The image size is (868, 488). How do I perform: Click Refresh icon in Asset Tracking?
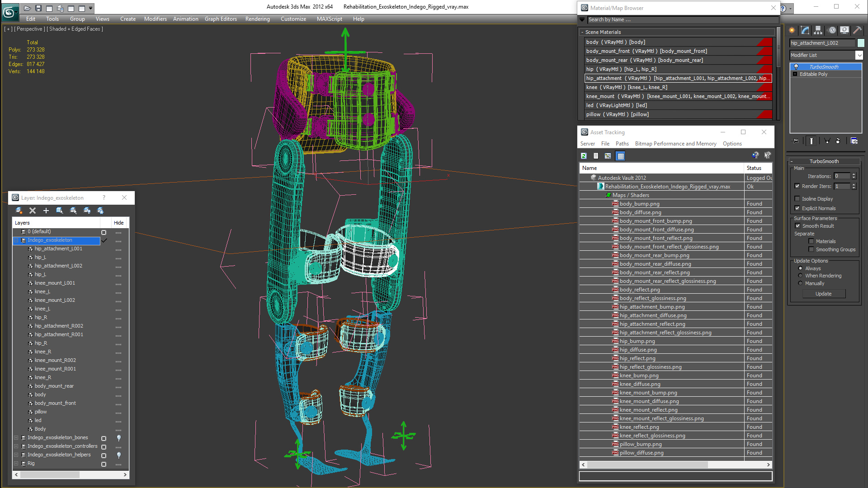tap(584, 156)
